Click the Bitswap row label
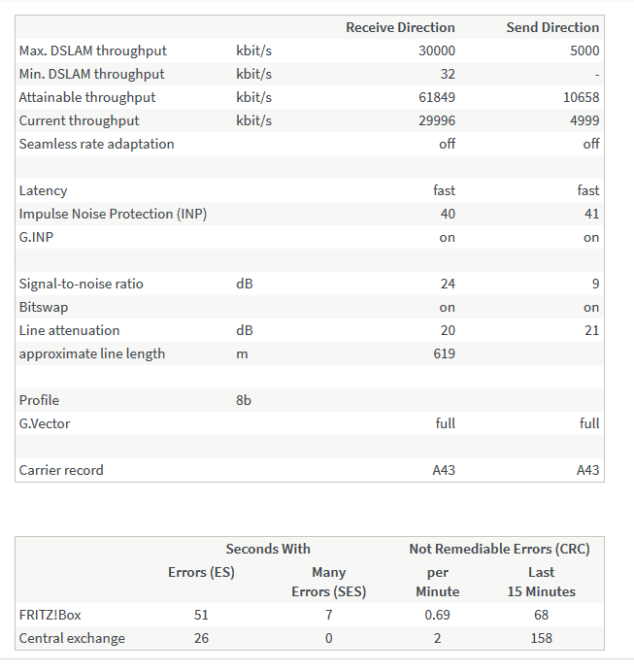This screenshot has height=672, width=634. 44,307
